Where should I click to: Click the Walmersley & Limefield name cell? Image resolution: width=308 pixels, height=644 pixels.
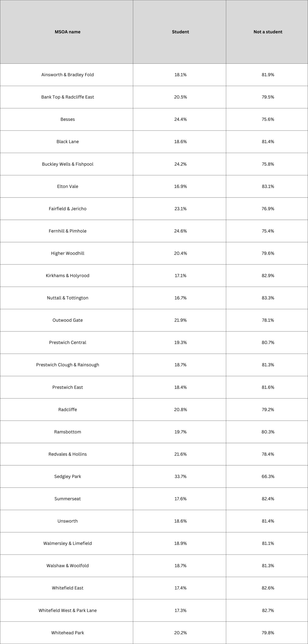click(x=67, y=543)
